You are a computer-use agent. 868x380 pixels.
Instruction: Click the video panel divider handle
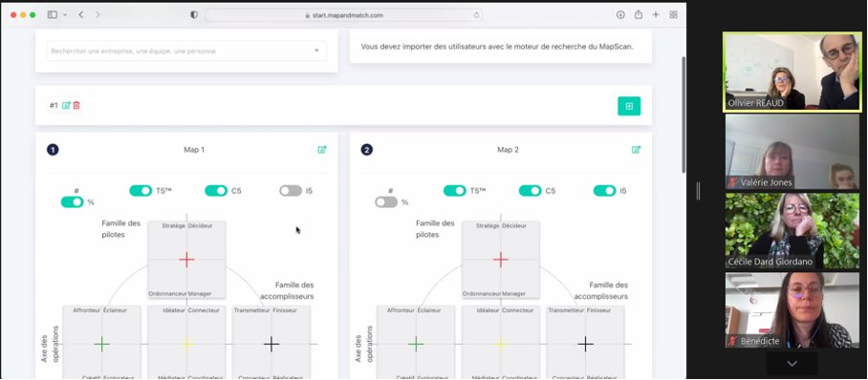[698, 191]
